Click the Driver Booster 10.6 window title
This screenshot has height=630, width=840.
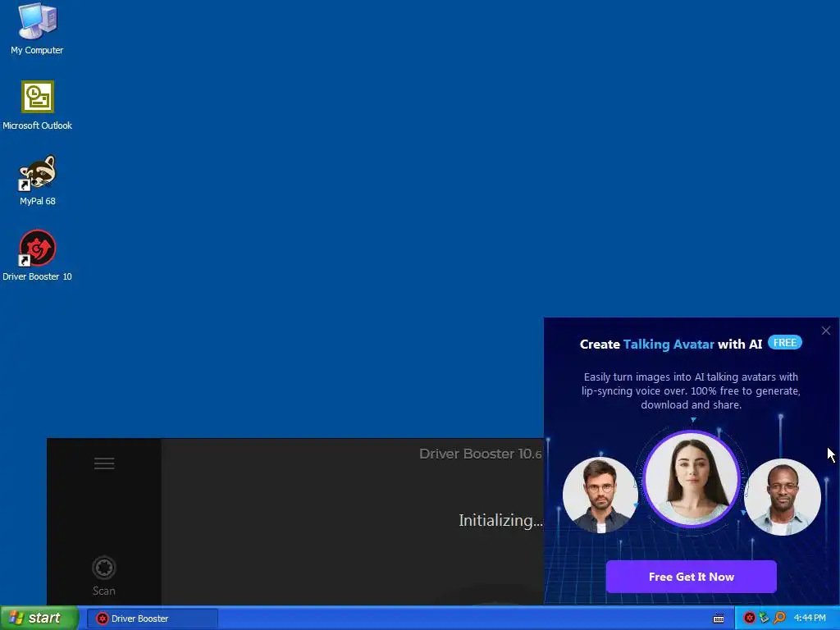point(481,454)
